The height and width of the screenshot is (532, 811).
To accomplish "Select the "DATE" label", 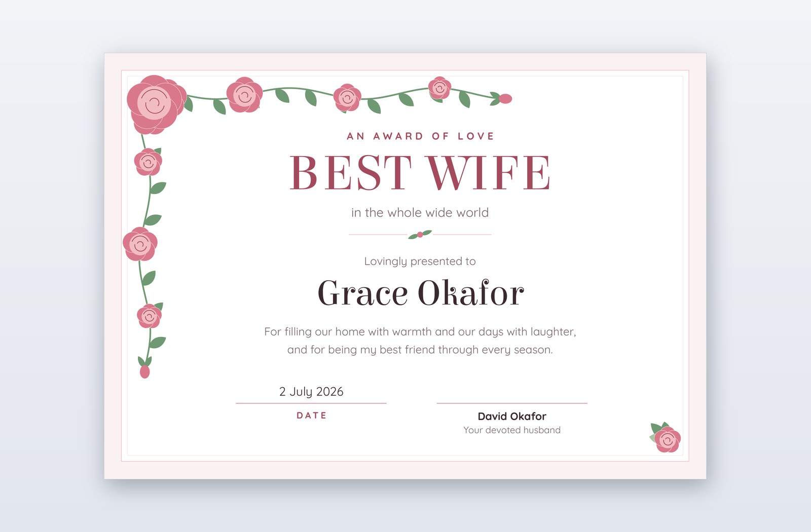I will (x=312, y=415).
